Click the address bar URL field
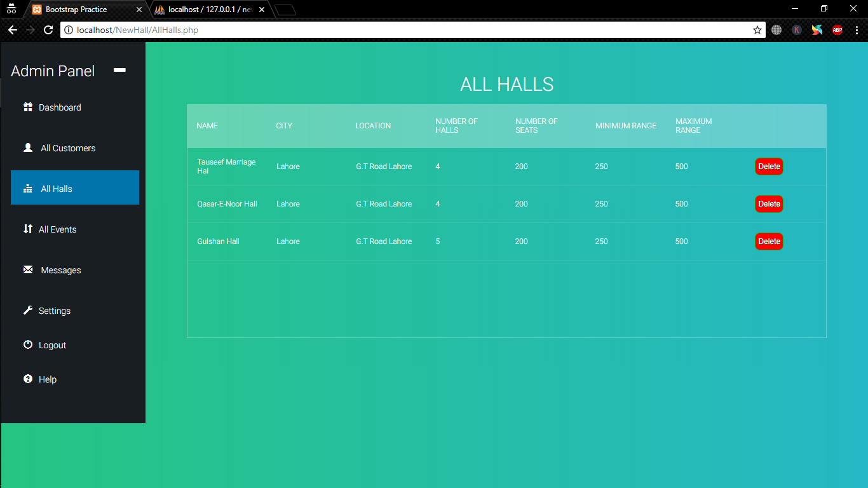 click(407, 30)
